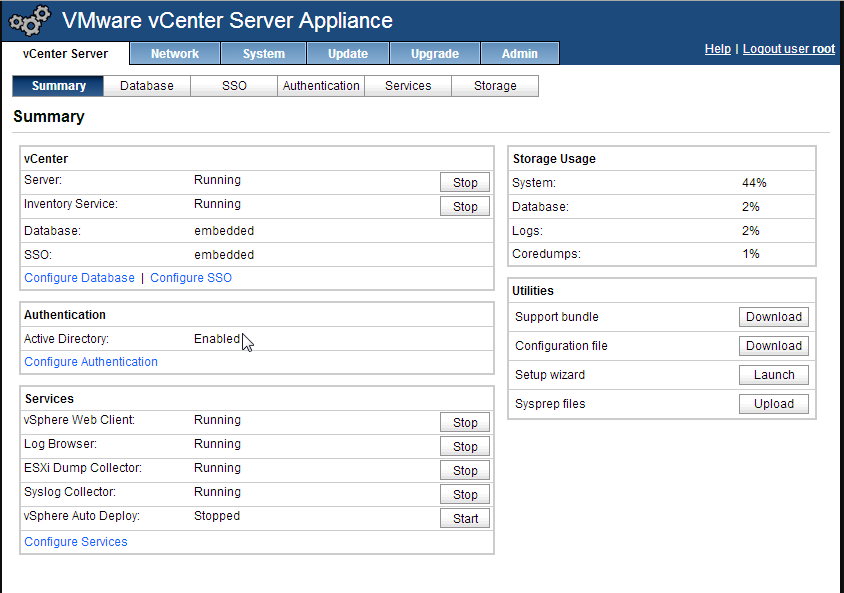The image size is (844, 593).
Task: Start the vSphere Auto Deploy service
Action: [x=465, y=519]
